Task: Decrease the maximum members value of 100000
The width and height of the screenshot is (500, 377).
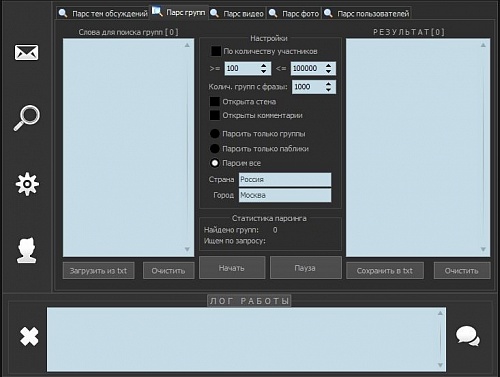Action: (x=329, y=71)
